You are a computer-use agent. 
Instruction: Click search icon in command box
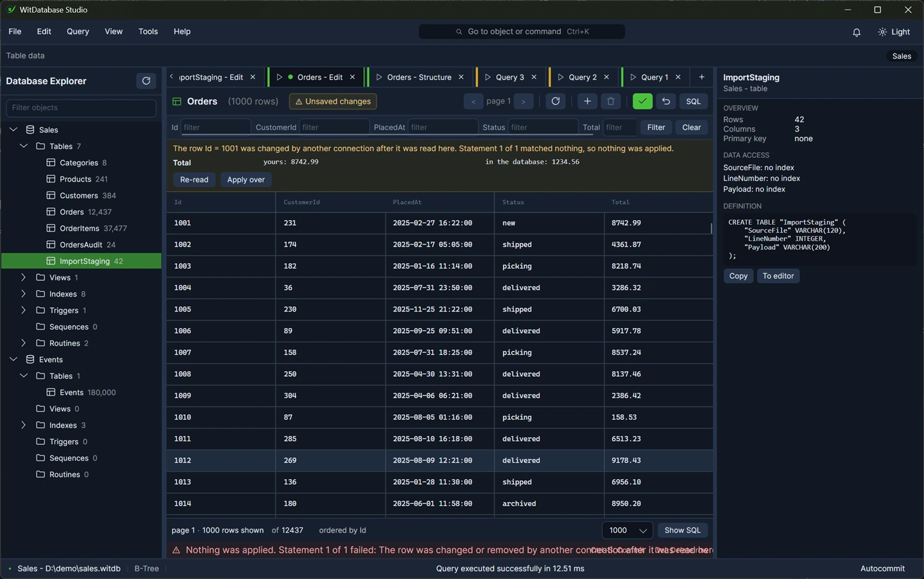click(459, 31)
